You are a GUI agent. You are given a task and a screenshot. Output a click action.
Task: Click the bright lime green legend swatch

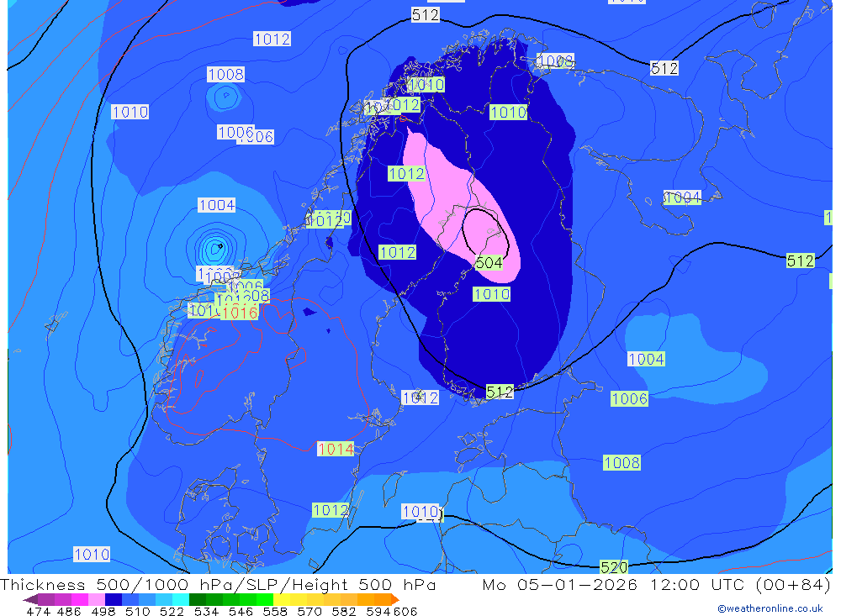(265, 599)
